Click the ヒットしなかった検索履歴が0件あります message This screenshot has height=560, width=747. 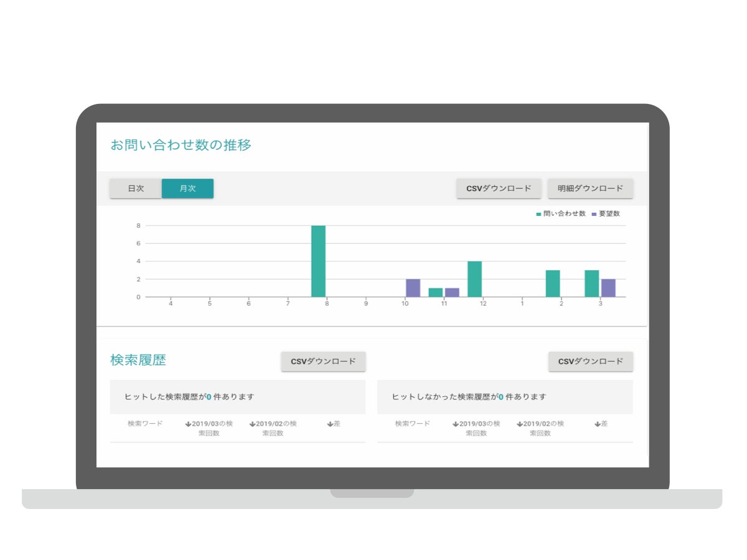point(469,396)
